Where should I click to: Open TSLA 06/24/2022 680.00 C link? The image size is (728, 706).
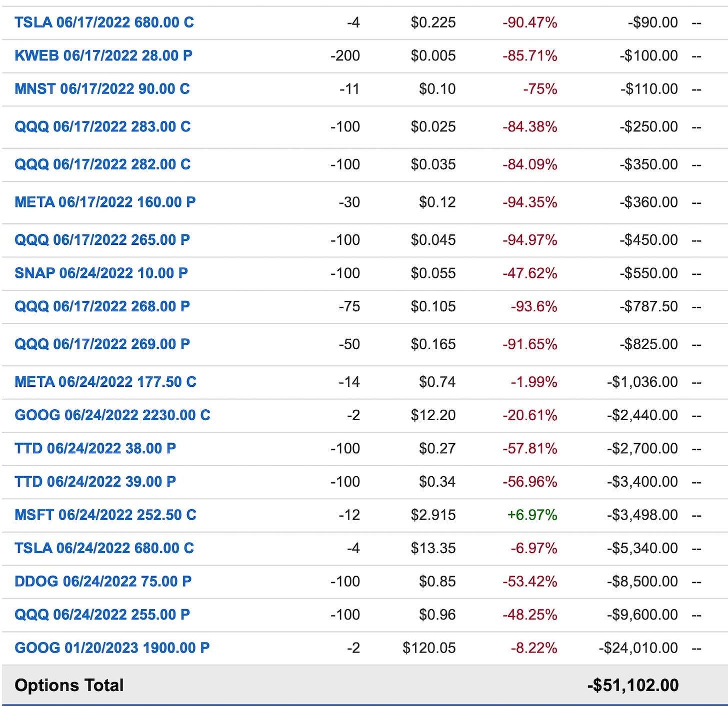pyautogui.click(x=104, y=548)
